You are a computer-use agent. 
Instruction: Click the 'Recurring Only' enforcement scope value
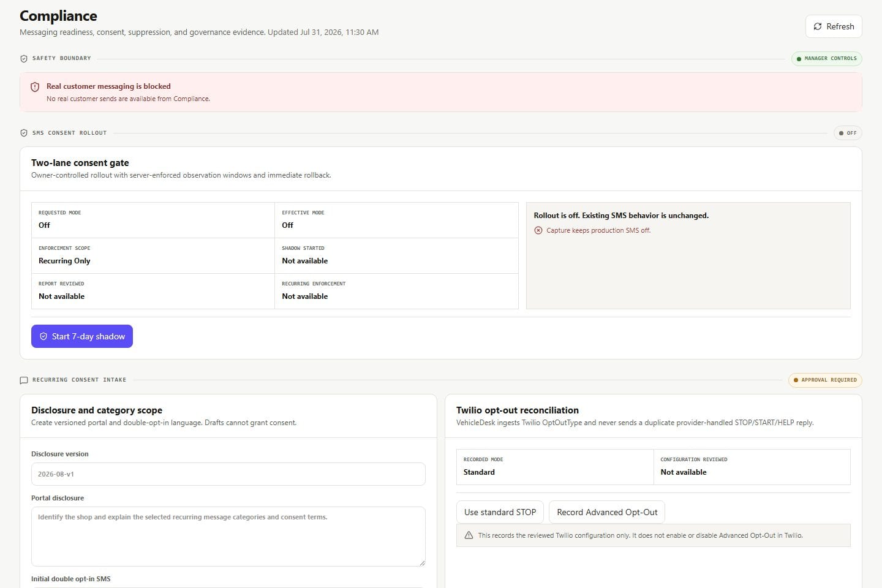point(64,261)
